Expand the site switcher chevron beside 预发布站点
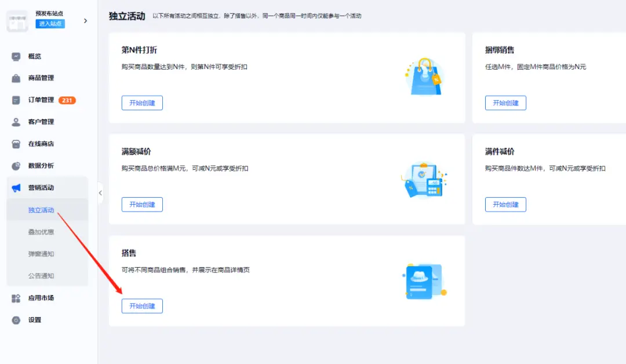Viewport: 626px width, 364px height. (x=85, y=21)
